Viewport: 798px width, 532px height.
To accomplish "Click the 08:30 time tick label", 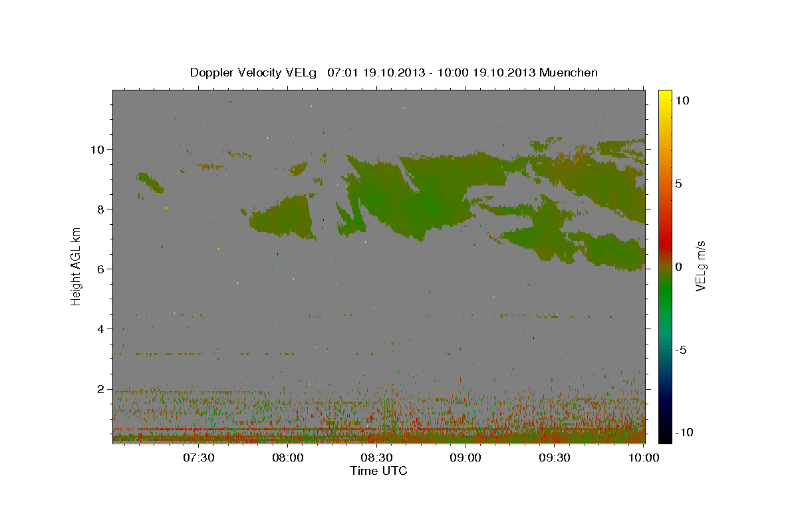I will pyautogui.click(x=376, y=458).
